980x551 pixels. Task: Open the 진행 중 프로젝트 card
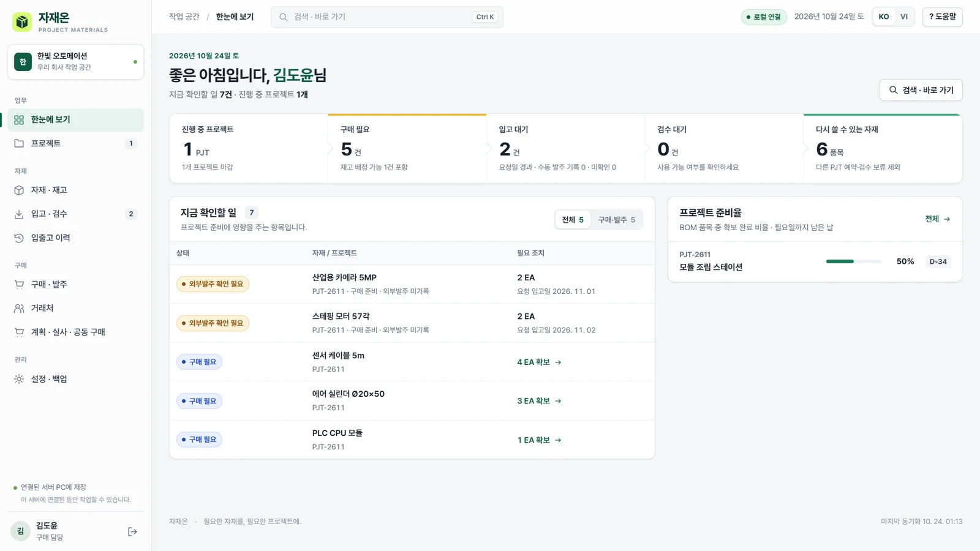coord(249,148)
